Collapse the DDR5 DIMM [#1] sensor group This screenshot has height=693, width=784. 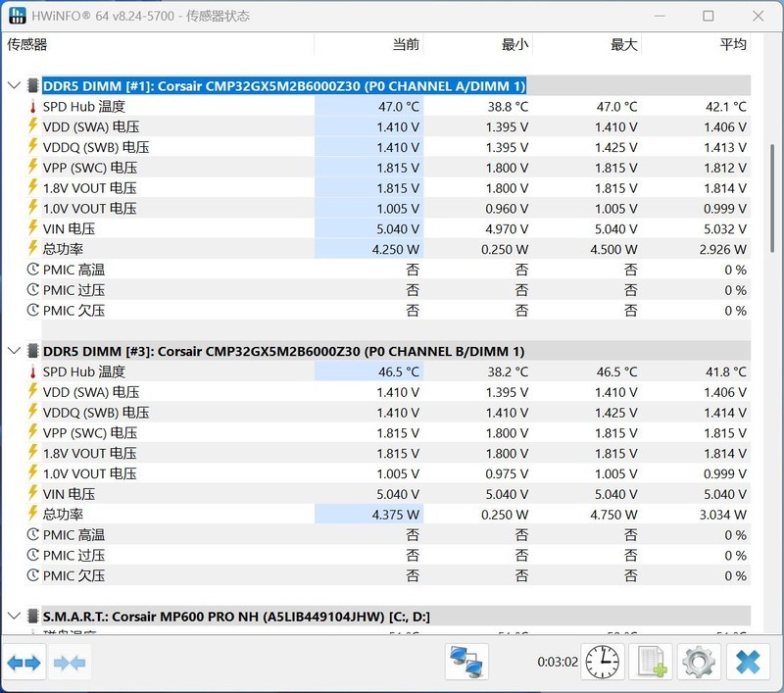tap(14, 85)
